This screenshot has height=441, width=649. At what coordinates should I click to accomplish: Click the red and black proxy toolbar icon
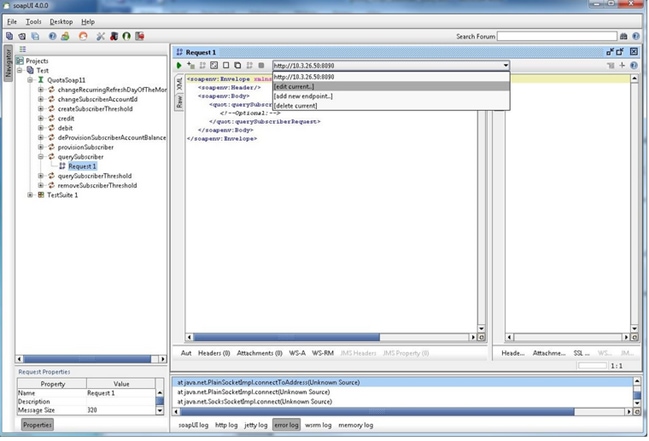coord(114,36)
